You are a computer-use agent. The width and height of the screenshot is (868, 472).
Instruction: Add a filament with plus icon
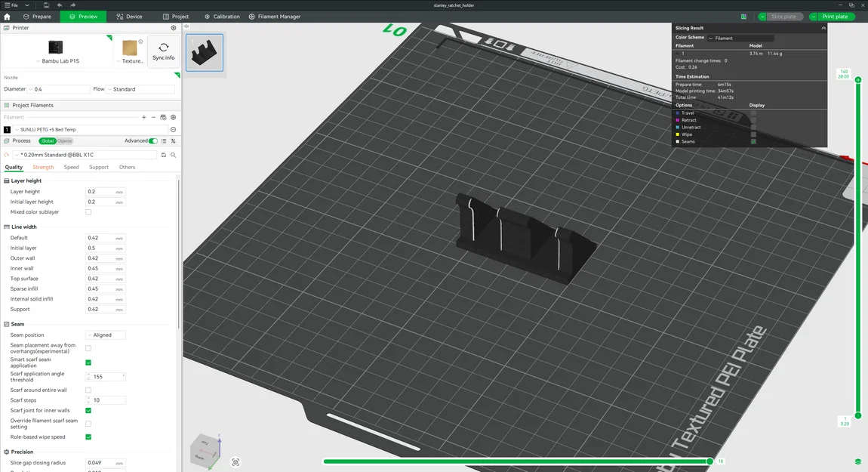(144, 118)
